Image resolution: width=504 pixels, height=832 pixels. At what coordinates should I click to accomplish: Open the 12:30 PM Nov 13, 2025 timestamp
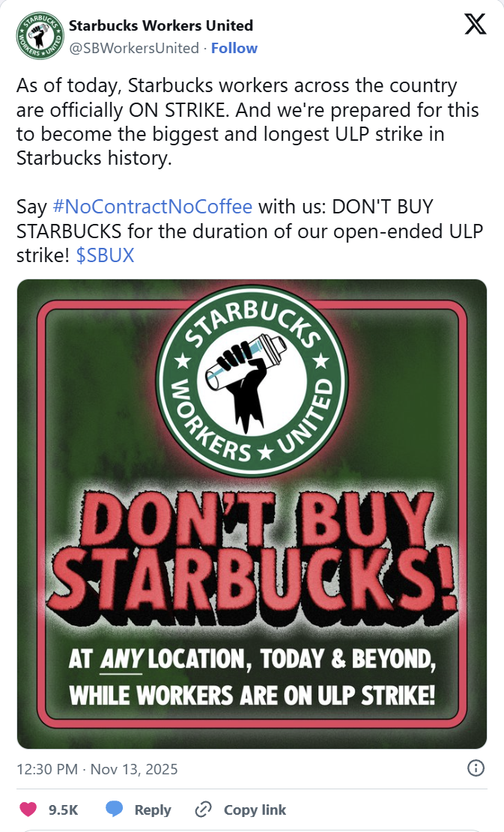point(97,769)
